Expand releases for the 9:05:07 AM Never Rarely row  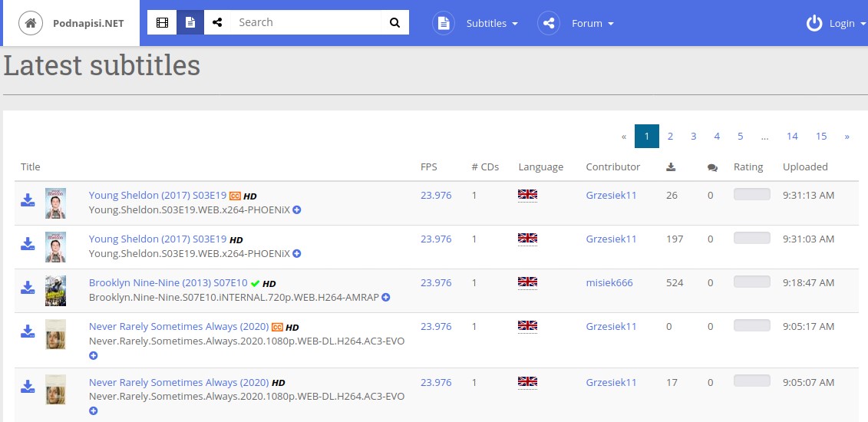[x=93, y=411]
